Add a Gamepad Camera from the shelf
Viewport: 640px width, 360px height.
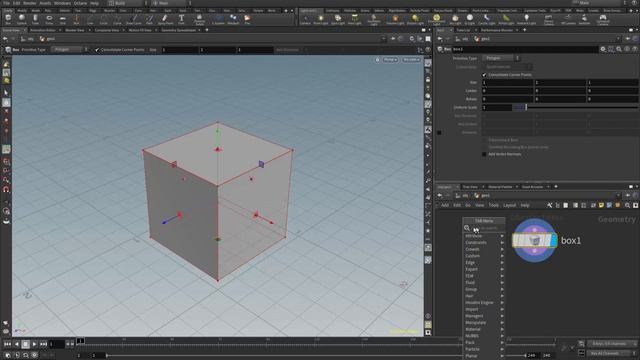tap(603, 19)
